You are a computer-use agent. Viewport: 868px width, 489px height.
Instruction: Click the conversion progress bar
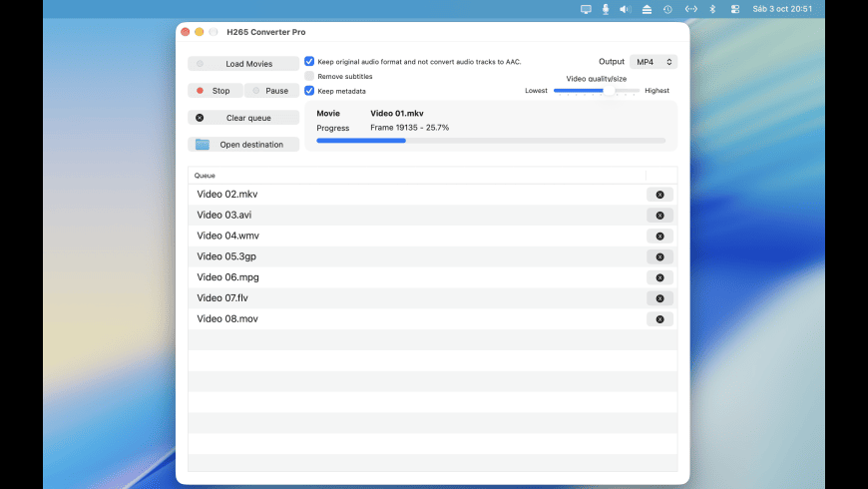[491, 141]
